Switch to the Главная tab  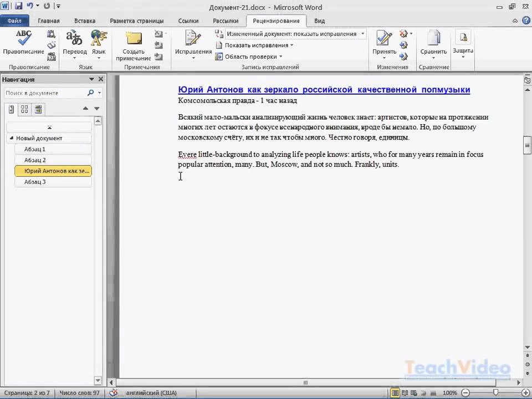tap(49, 21)
